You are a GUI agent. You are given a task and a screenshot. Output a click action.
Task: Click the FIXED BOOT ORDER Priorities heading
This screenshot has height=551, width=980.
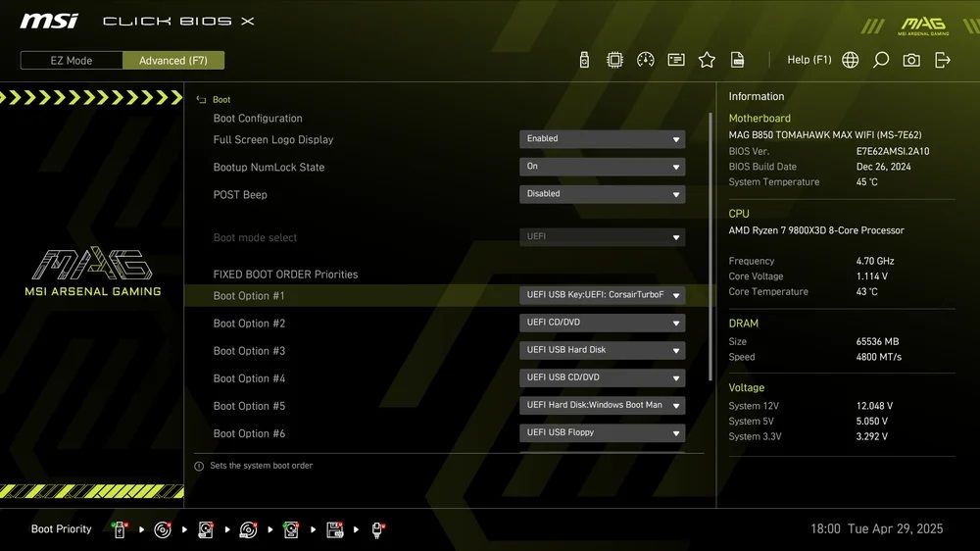pos(285,274)
